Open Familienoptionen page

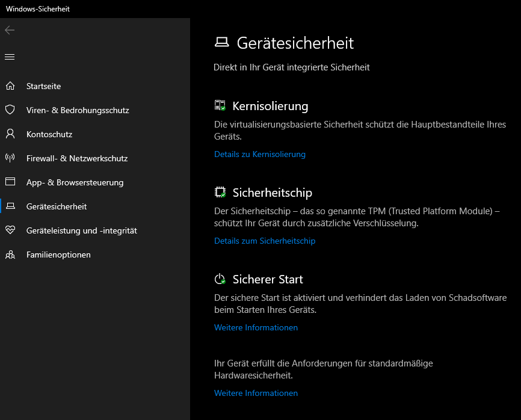(x=58, y=255)
